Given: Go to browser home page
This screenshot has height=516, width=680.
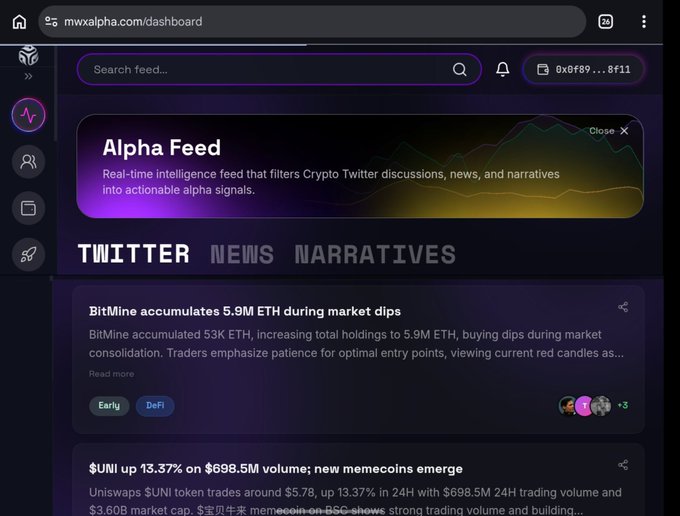Looking at the screenshot, I should click(x=19, y=22).
